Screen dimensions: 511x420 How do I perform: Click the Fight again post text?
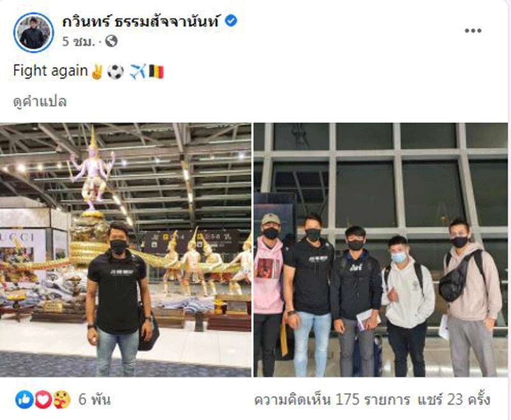click(x=50, y=71)
